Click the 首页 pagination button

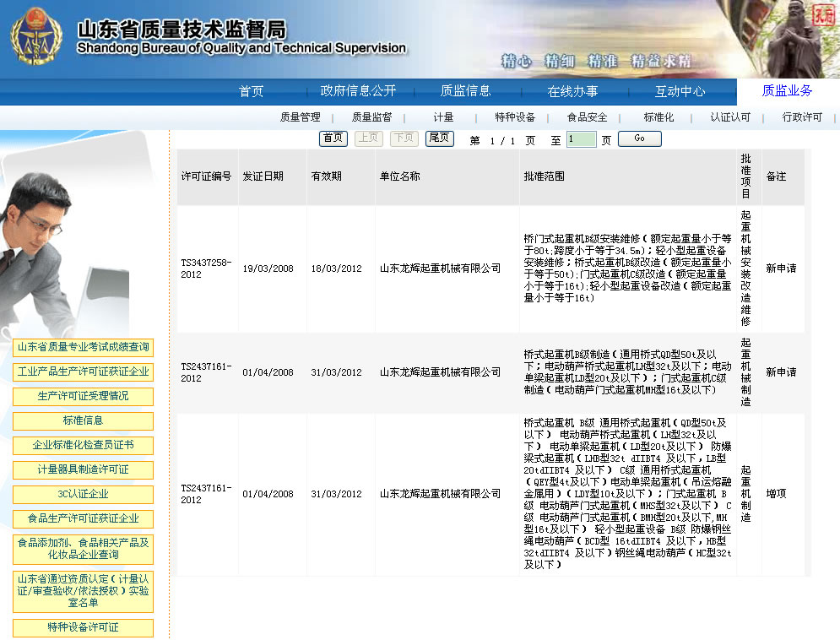click(332, 138)
